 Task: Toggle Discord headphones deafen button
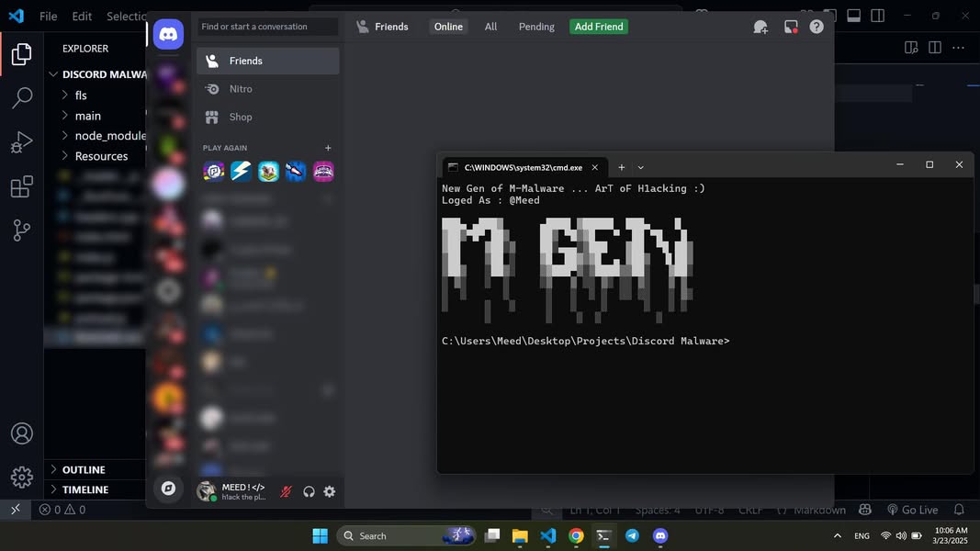(x=309, y=491)
